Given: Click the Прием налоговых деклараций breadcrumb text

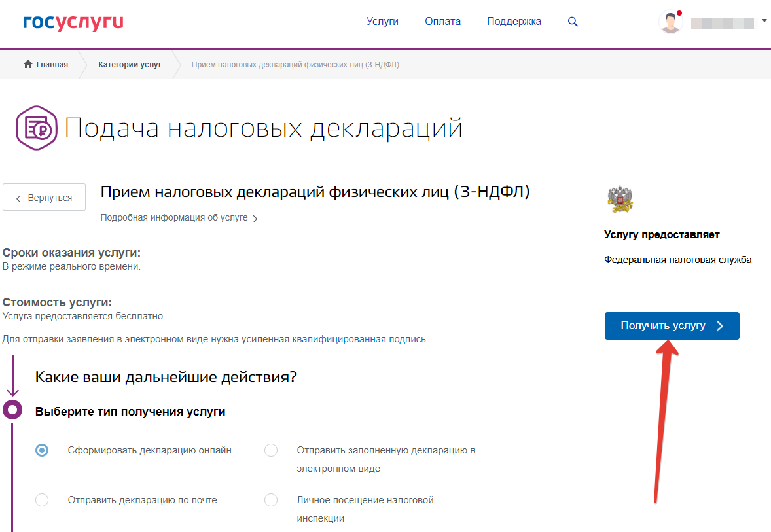Looking at the screenshot, I should [295, 64].
